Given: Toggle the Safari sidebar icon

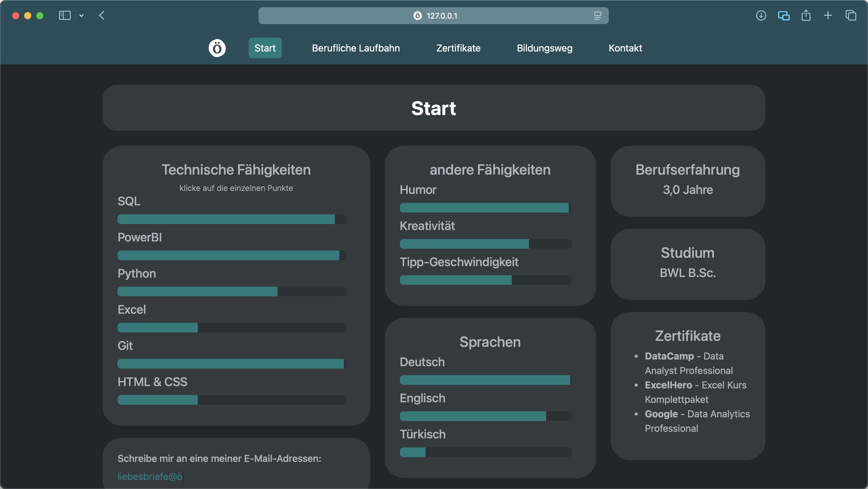Looking at the screenshot, I should [65, 15].
